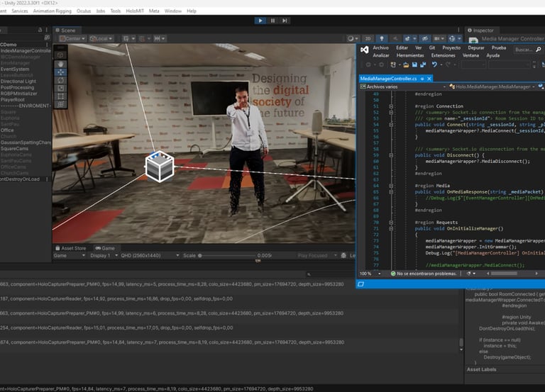
Task: Open the Play Focused dropdown
Action: pyautogui.click(x=317, y=256)
